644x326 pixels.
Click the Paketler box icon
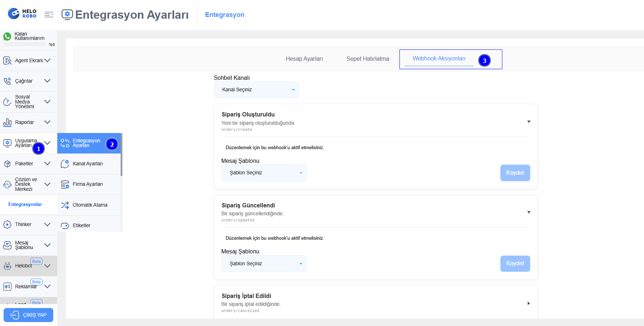[x=7, y=164]
